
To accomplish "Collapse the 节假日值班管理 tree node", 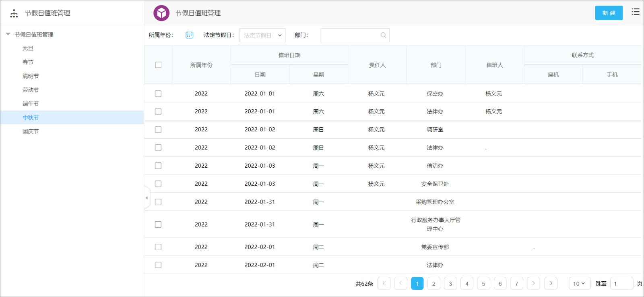I will pyautogui.click(x=8, y=34).
